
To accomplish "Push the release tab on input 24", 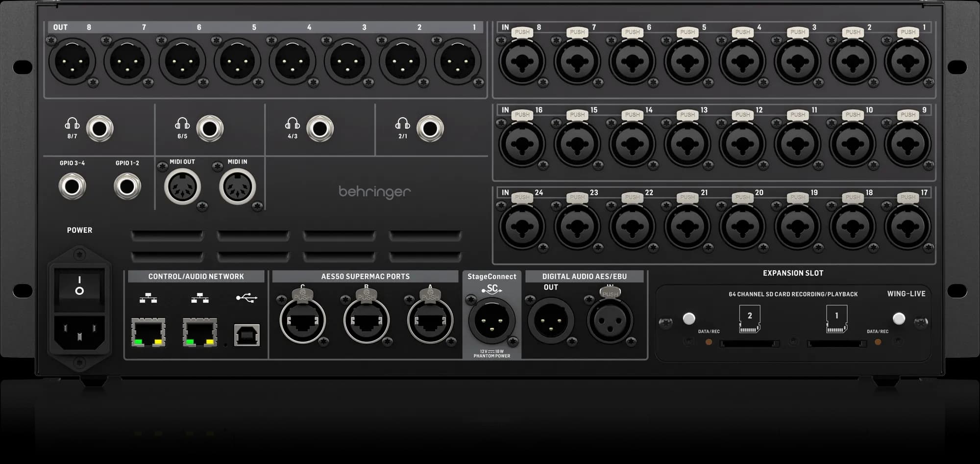I will coord(522,197).
